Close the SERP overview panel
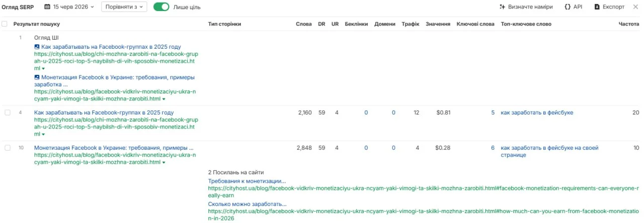Image resolution: width=644 pixels, height=223 pixels. 635,7
